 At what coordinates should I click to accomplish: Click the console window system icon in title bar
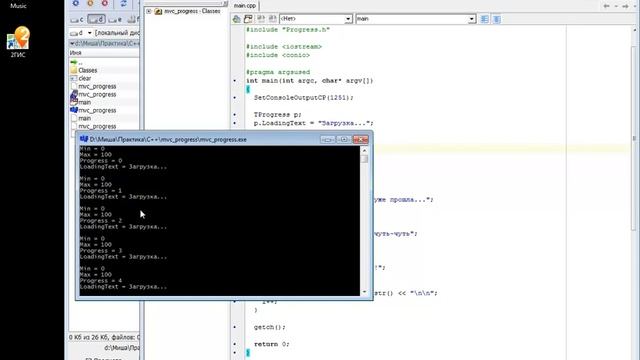click(x=84, y=139)
